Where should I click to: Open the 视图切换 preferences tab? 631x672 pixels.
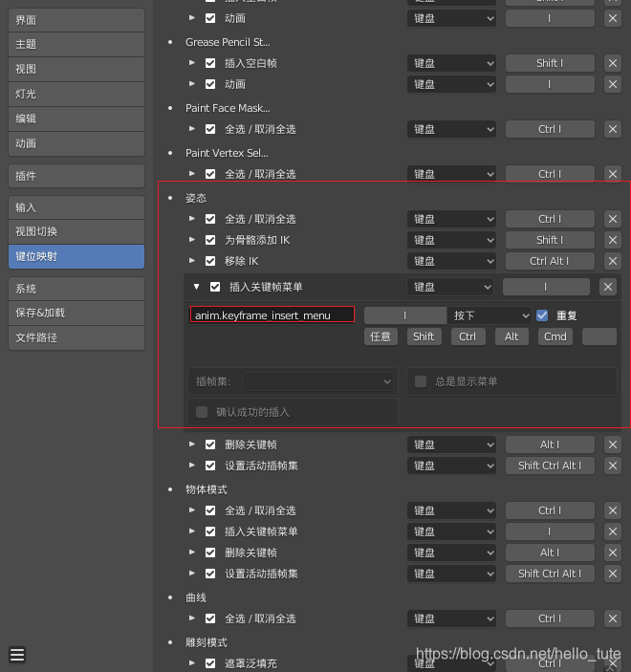pos(76,231)
